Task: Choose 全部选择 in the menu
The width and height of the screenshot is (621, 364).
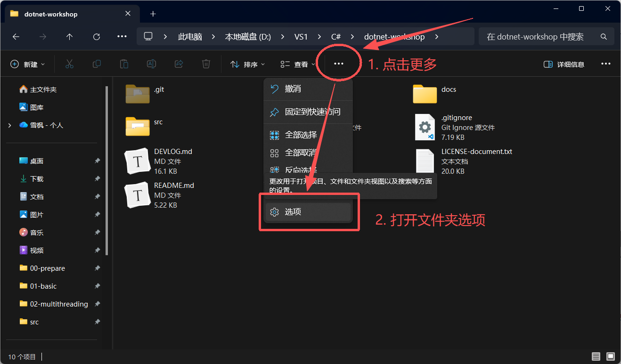Action: point(308,135)
